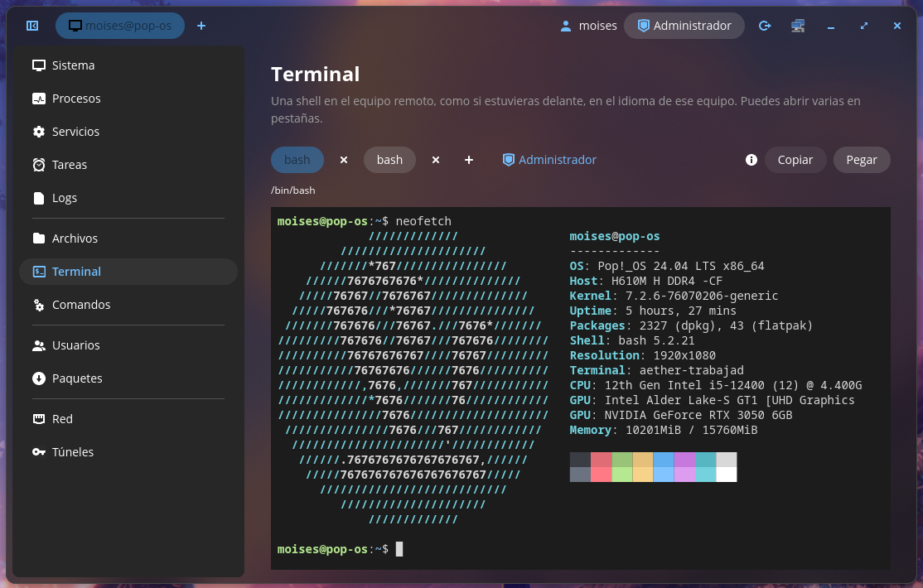
Task: Open the Tareas section
Action: (x=128, y=165)
